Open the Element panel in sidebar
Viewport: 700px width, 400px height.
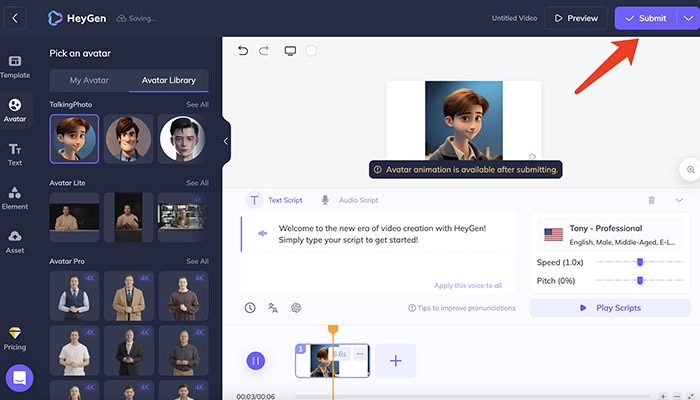pyautogui.click(x=15, y=197)
